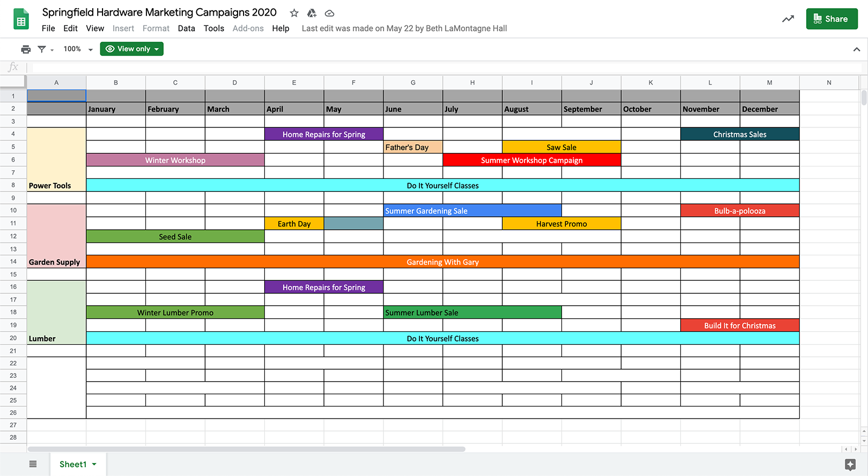868x476 pixels.
Task: Open the filter views icon
Action: click(x=42, y=49)
